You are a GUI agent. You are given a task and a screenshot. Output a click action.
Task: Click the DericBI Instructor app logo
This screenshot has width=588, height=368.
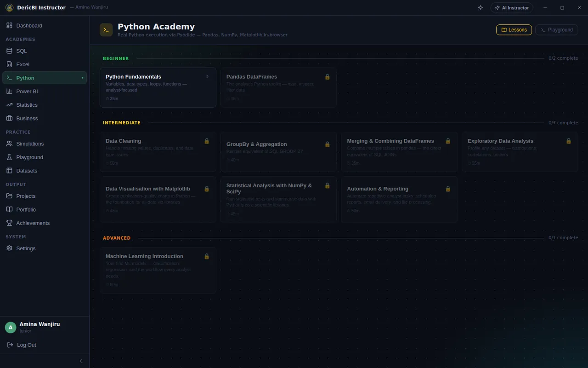(x=9, y=8)
